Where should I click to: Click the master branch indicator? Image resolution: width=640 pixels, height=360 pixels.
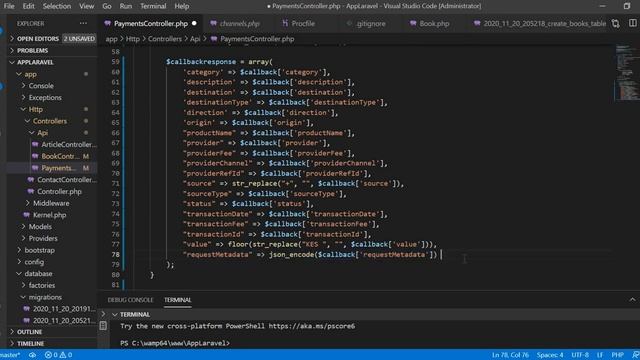tap(10, 355)
